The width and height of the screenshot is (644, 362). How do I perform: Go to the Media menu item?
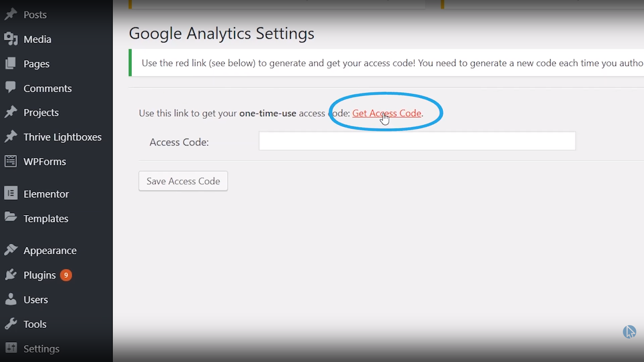click(x=37, y=39)
